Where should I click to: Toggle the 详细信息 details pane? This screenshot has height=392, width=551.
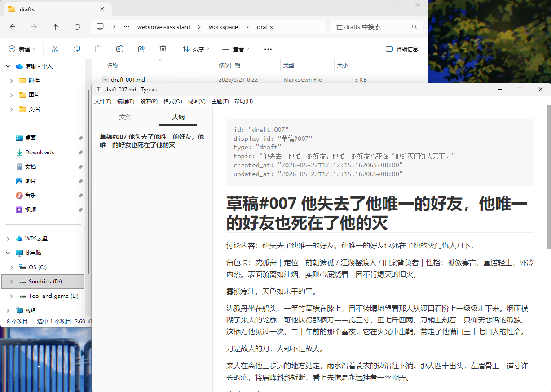(402, 49)
